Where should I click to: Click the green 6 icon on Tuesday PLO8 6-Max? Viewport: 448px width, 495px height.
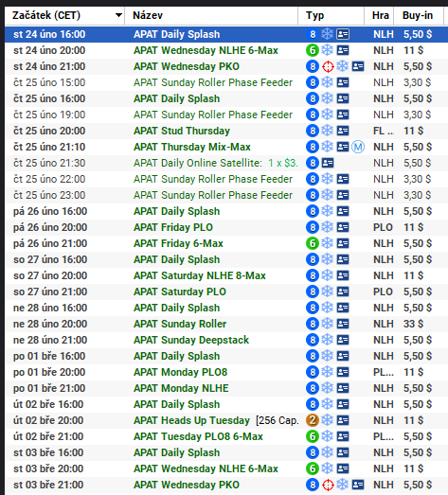pyautogui.click(x=313, y=436)
